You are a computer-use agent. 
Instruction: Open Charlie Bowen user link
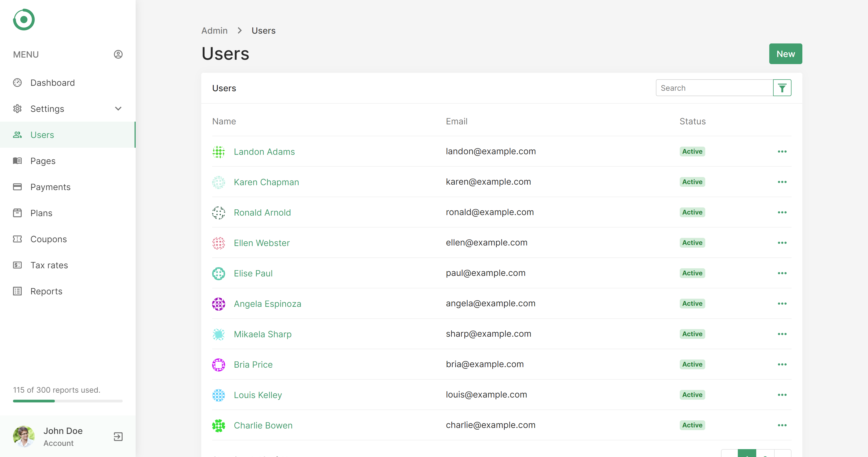[x=263, y=425]
